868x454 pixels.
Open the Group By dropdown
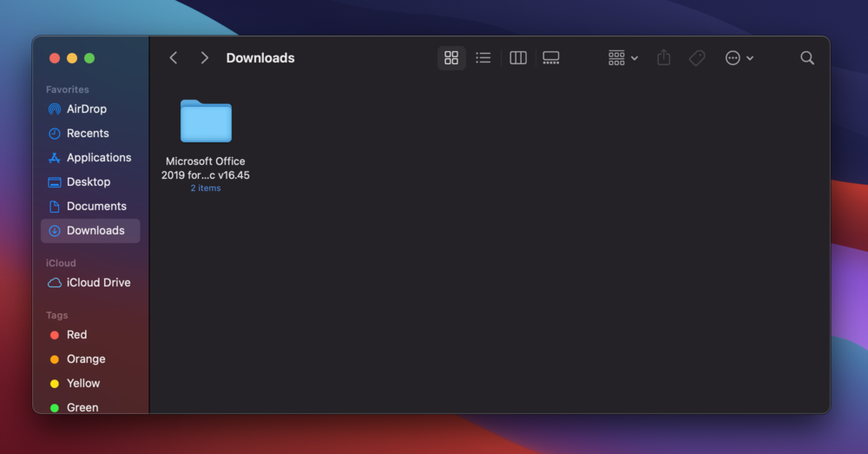(622, 58)
